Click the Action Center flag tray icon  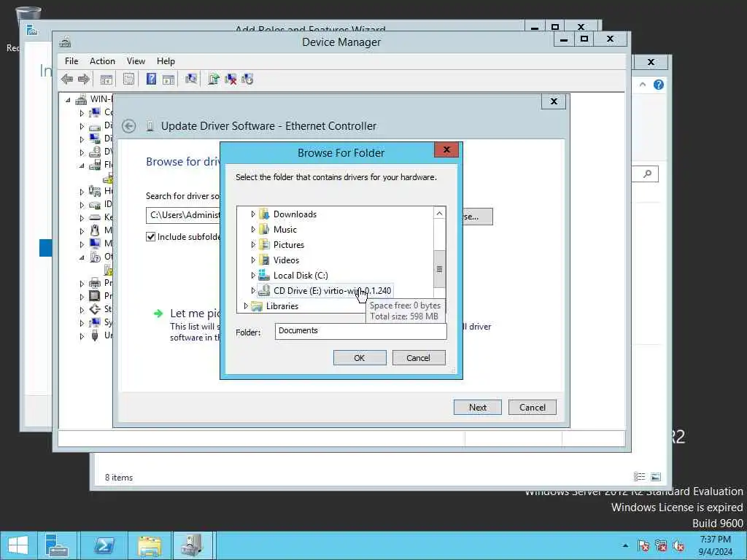643,545
